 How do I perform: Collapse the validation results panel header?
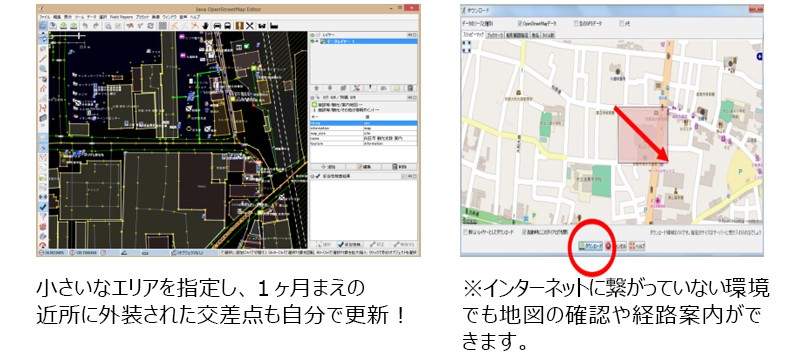coord(312,175)
